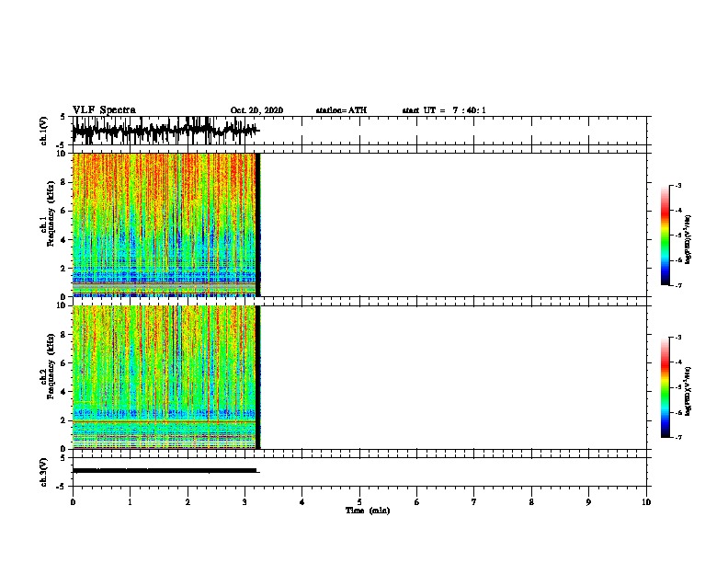Click the 'Time (min)' axis label

[368, 511]
